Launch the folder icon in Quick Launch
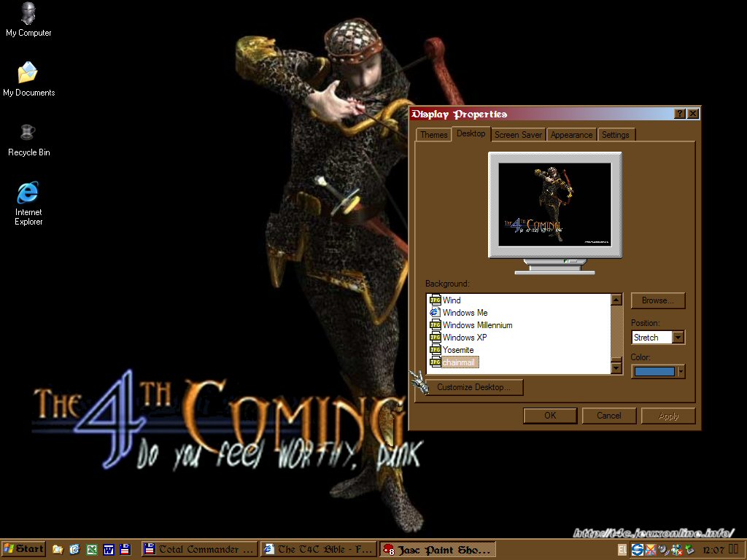Screen dimensions: 747x560 58,550
